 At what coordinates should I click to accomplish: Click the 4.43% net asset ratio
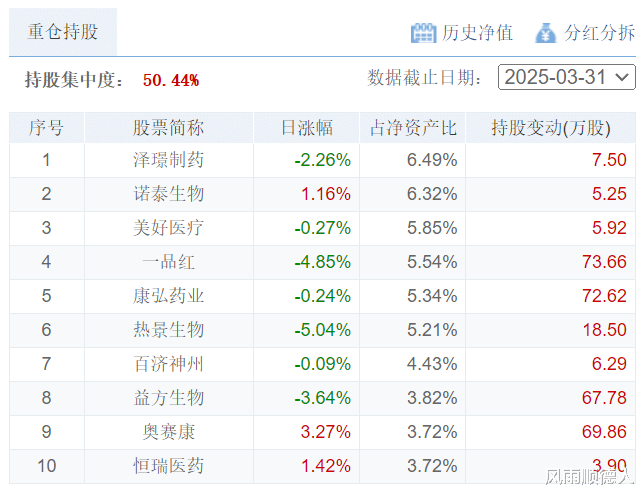[432, 364]
